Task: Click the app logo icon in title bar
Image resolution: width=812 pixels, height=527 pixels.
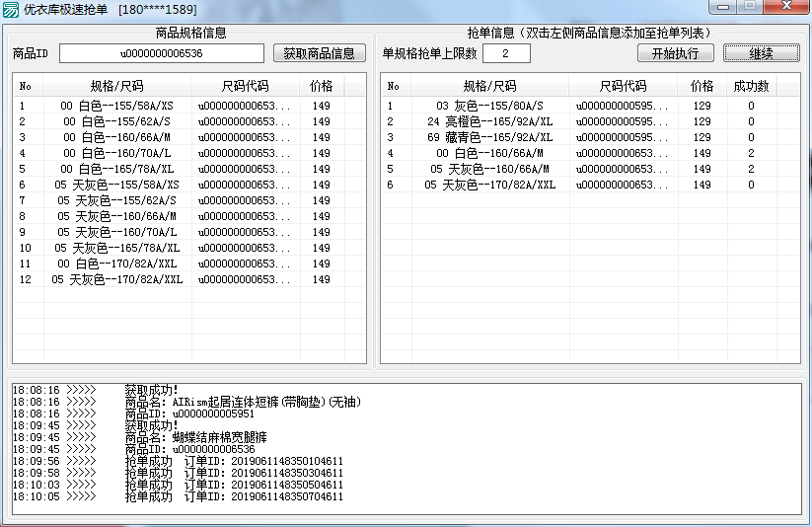Action: 10,9
